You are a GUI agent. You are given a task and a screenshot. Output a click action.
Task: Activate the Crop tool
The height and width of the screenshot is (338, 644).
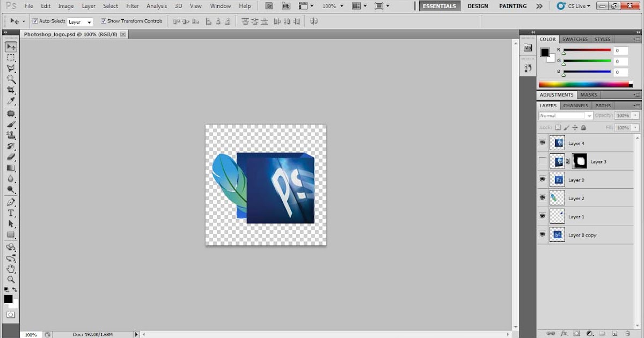point(11,90)
